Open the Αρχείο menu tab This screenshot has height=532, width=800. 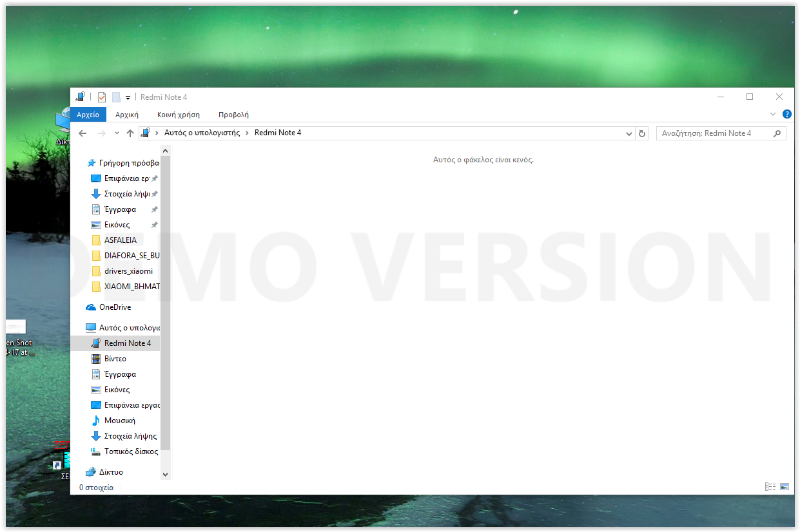[x=88, y=115]
